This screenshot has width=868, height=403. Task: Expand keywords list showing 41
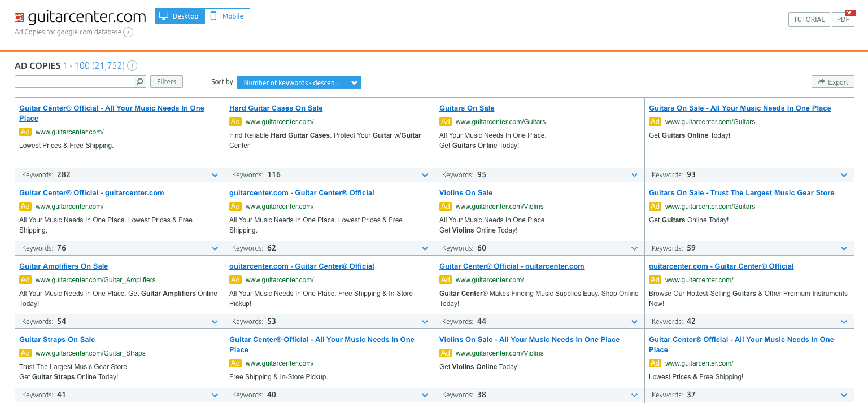coord(215,395)
